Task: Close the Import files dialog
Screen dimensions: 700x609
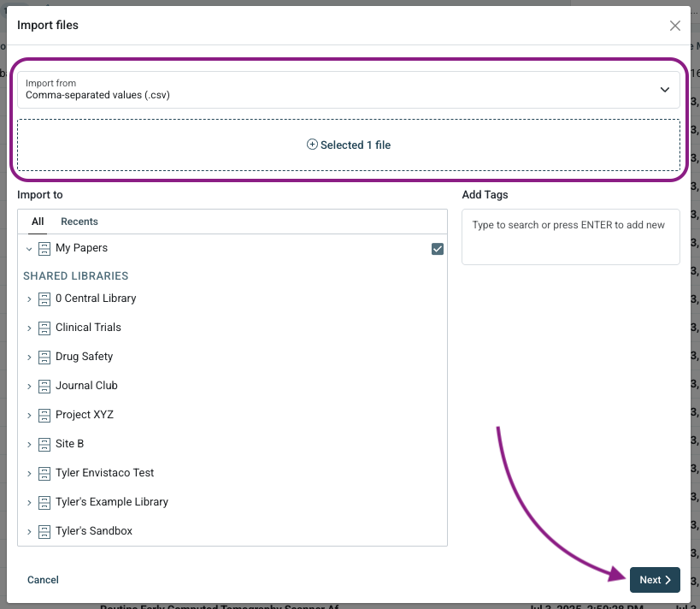Action: 675,26
